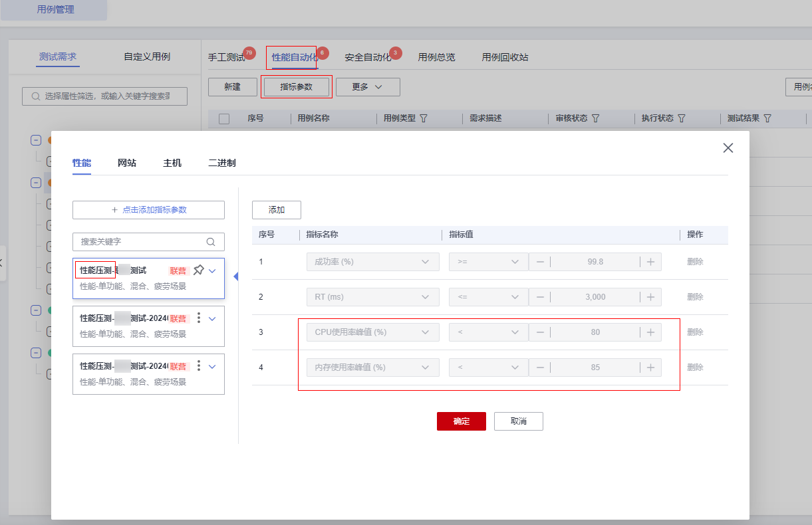812x525 pixels.
Task: Open the CPU使用率峰值 (%) name dropdown
Action: pyautogui.click(x=372, y=332)
